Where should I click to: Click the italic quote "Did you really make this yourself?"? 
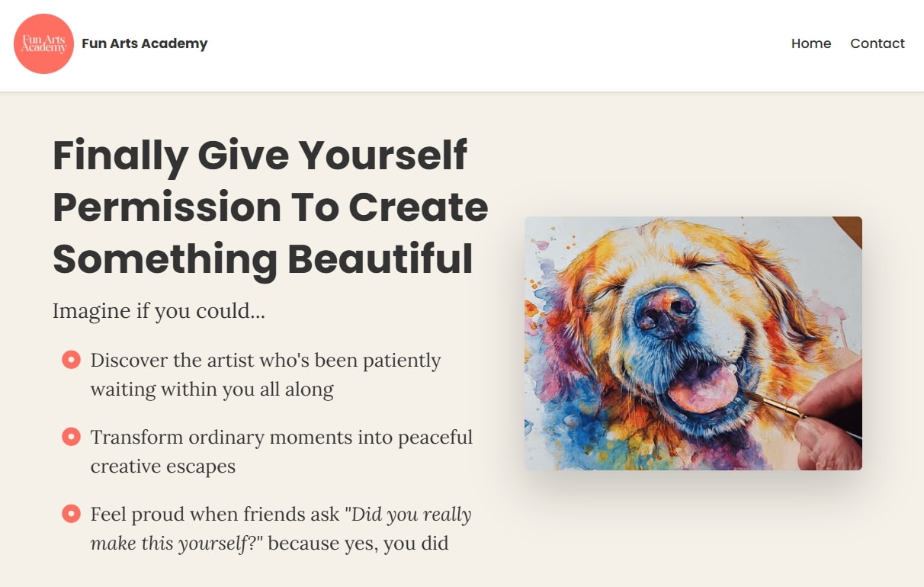click(x=281, y=528)
